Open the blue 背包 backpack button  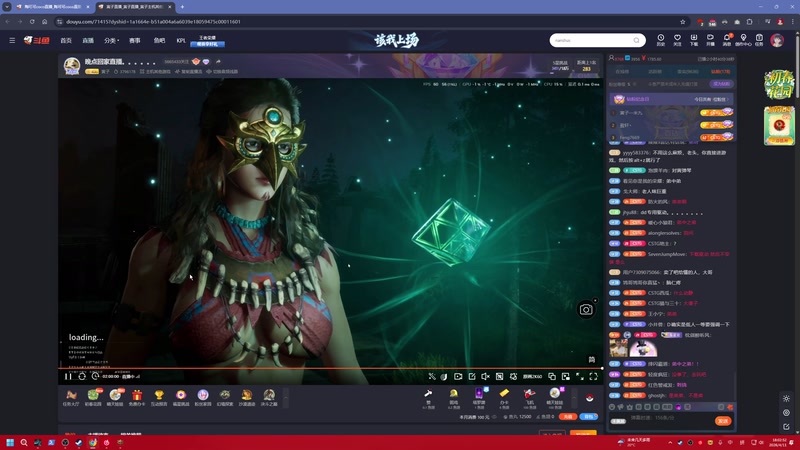[588, 417]
